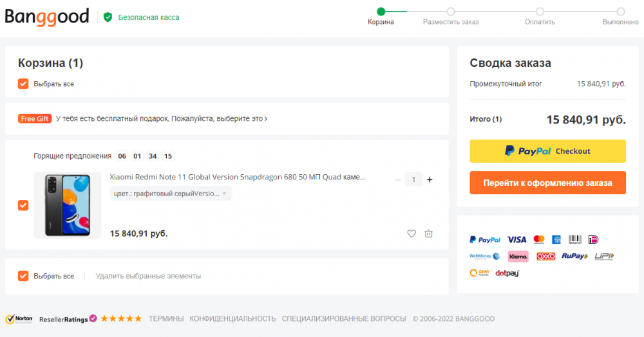
Task: Click the WebMoney payment logo
Action: (485, 256)
